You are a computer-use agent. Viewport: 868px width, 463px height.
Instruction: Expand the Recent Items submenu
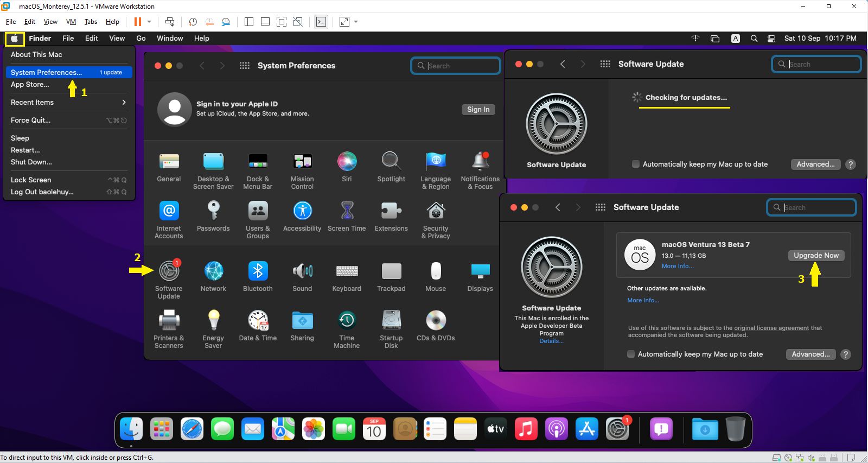69,102
